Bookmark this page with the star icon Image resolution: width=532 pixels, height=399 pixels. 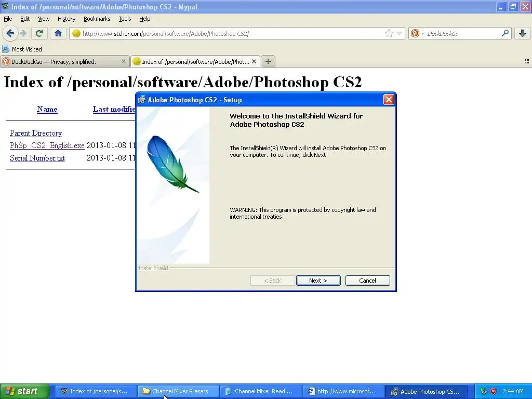[389, 33]
